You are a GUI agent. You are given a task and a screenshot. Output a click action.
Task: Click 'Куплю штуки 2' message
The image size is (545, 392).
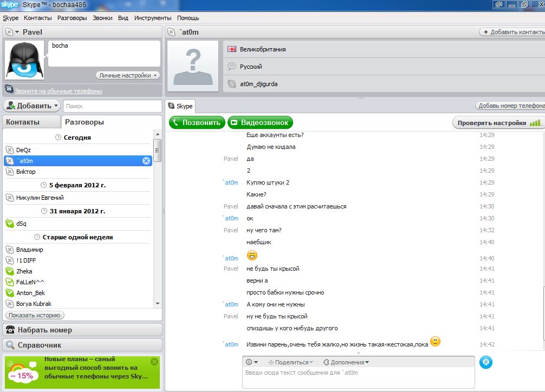pos(268,182)
